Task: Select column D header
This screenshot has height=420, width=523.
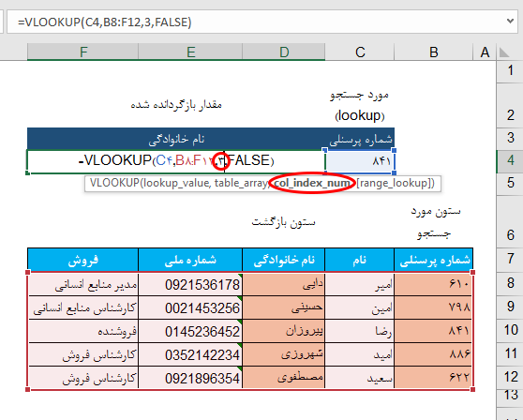Action: [284, 52]
